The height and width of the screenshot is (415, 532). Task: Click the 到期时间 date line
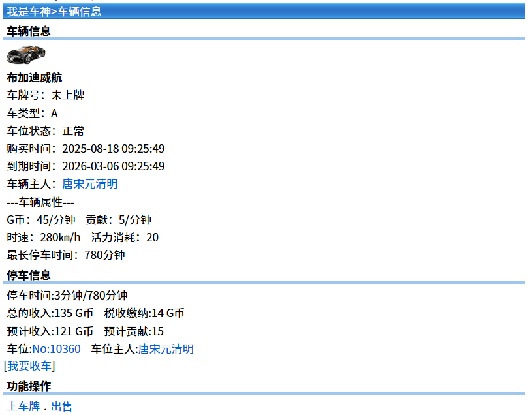click(86, 166)
